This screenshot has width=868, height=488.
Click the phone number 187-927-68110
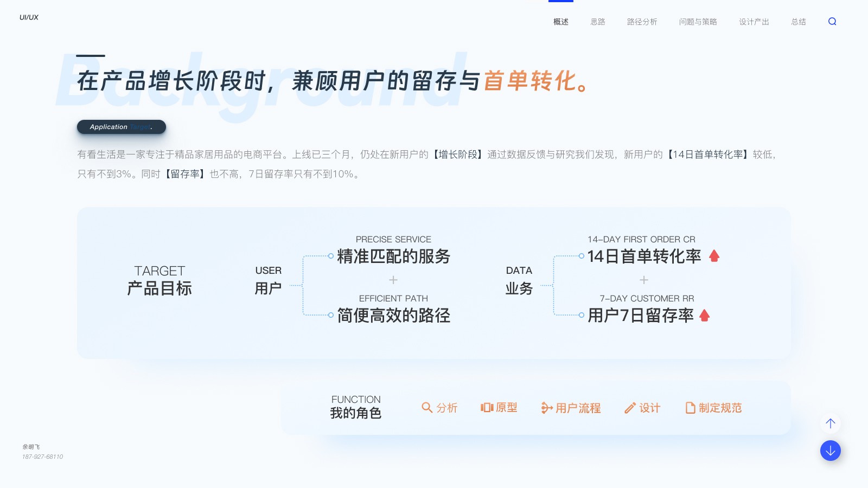42,457
